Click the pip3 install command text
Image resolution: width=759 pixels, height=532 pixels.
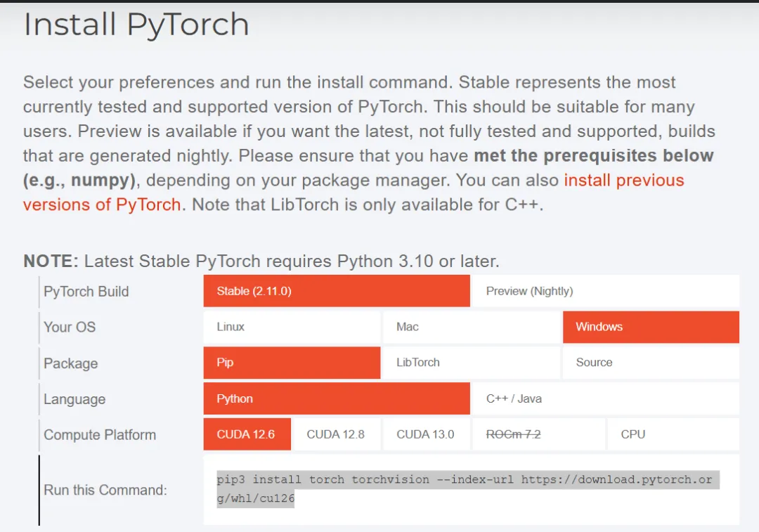[464, 480]
